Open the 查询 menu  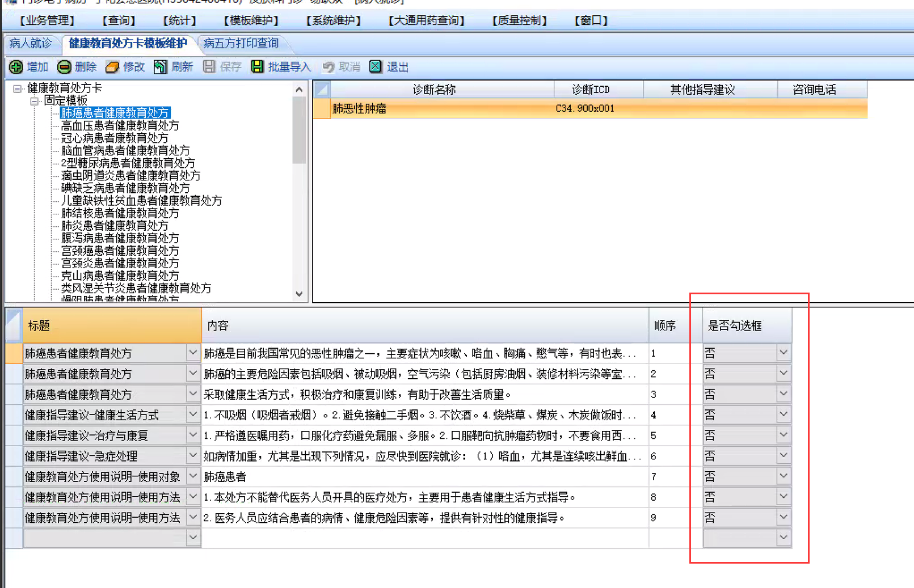click(x=119, y=21)
